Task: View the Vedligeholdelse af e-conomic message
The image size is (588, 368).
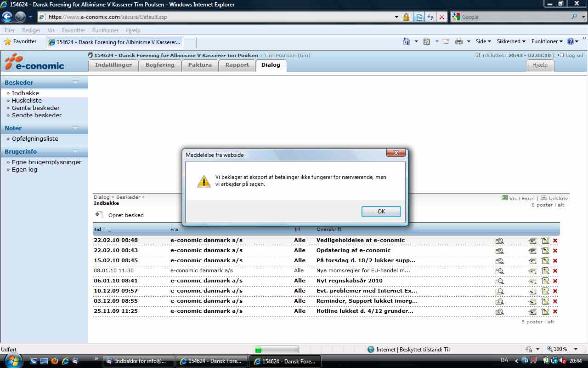Action: click(499, 241)
